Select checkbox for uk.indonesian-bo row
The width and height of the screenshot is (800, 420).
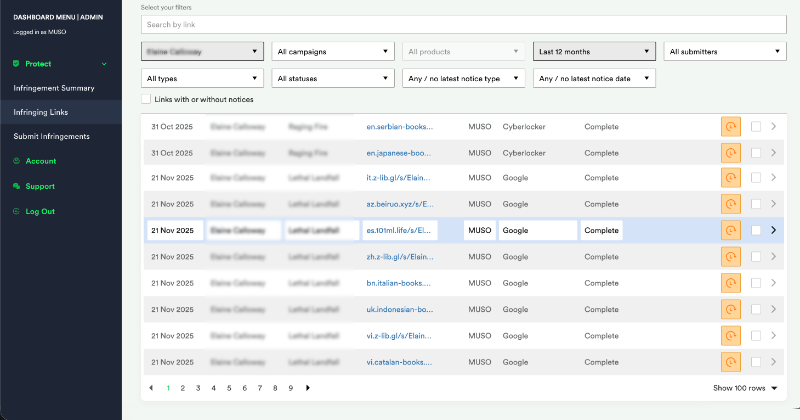(x=756, y=309)
